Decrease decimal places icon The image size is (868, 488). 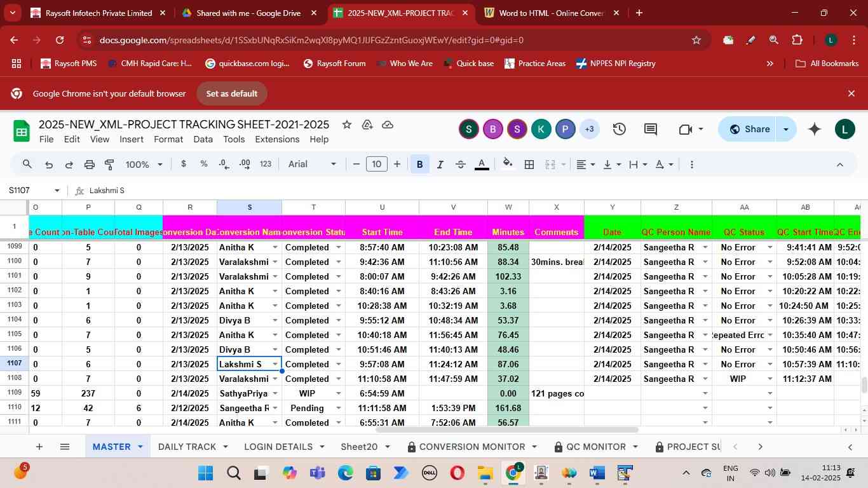coord(224,164)
